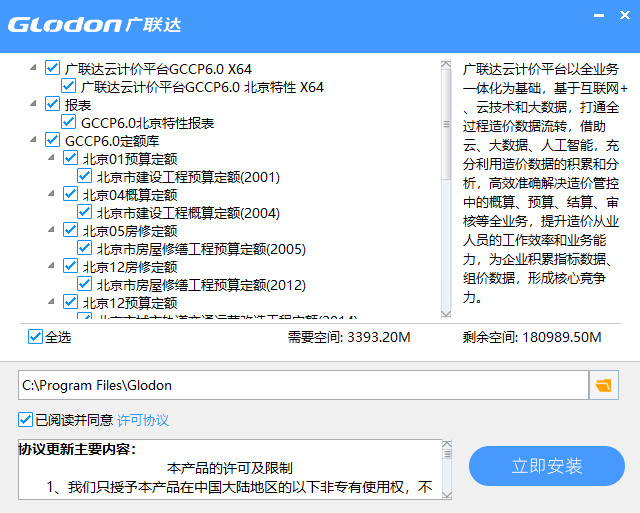The width and height of the screenshot is (640, 513).
Task: Click the folder browse icon beside install path
Action: point(603,385)
